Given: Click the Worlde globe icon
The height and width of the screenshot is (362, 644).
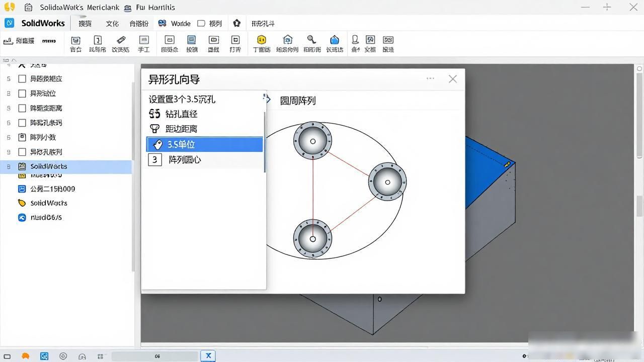Looking at the screenshot, I should tap(162, 23).
